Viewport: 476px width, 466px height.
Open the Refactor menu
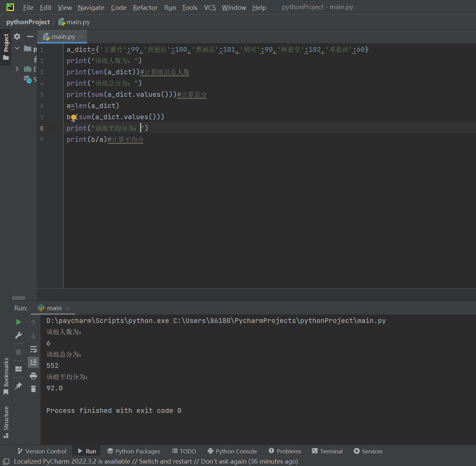click(145, 7)
